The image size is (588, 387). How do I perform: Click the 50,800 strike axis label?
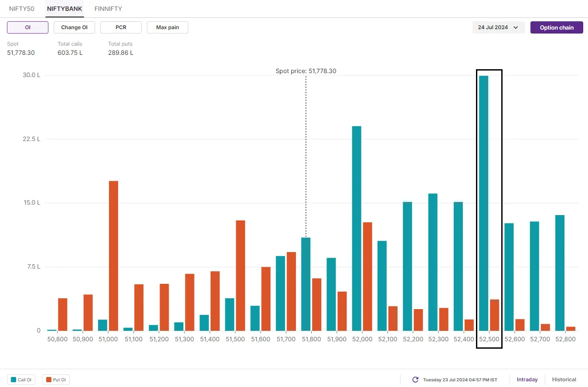tap(58, 339)
